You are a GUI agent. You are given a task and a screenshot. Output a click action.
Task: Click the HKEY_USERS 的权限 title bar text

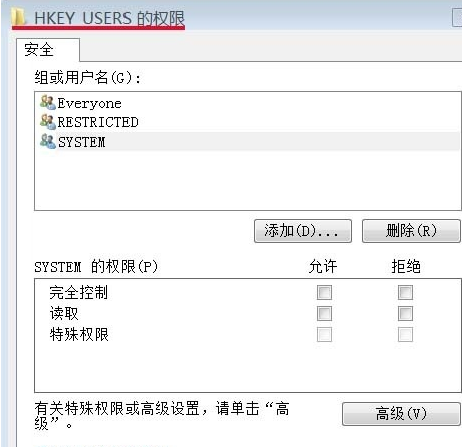(x=109, y=18)
